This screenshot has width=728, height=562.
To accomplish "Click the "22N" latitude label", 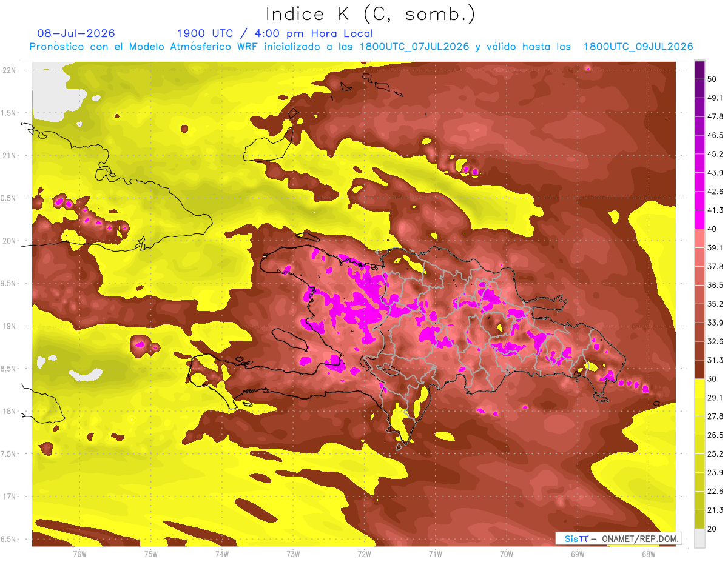I will tap(10, 70).
